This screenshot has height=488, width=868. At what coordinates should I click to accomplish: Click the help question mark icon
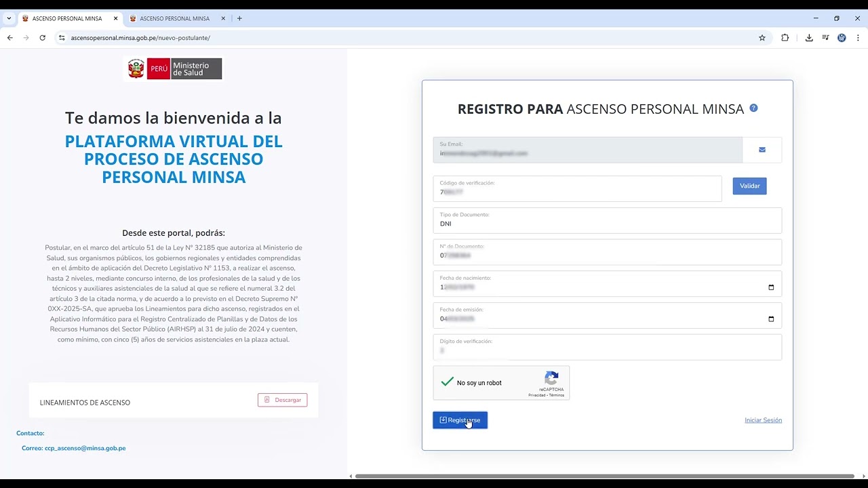pos(753,108)
